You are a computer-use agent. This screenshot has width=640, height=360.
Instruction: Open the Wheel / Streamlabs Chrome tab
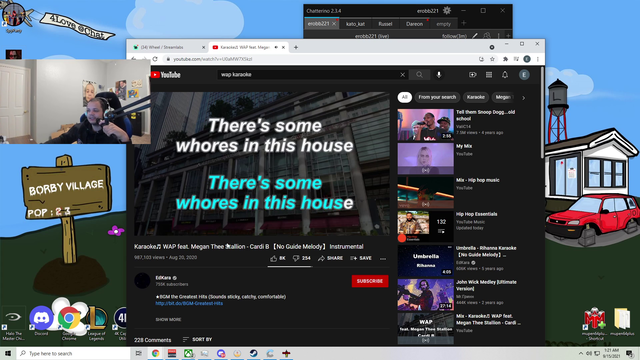167,47
